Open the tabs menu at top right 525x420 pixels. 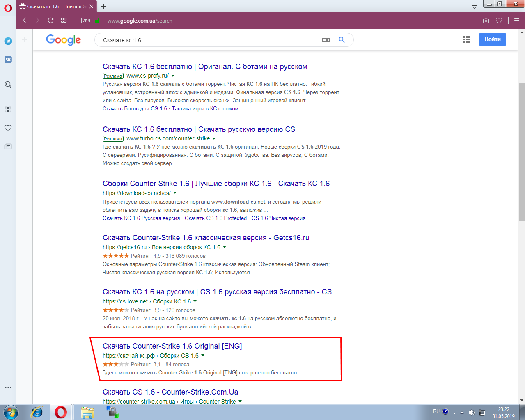(475, 6)
